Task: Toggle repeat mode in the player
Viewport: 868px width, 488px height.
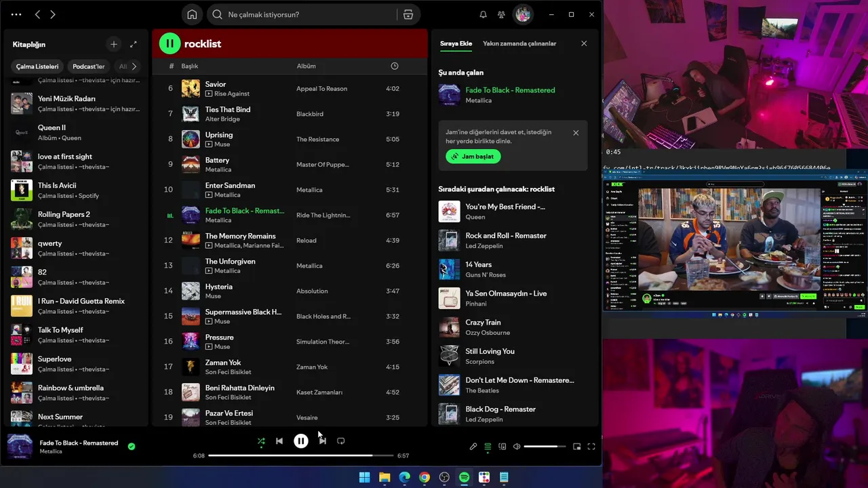Action: [x=341, y=441]
